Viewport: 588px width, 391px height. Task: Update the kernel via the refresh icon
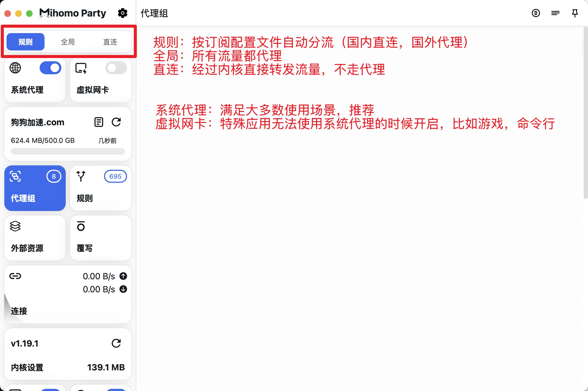click(x=116, y=343)
